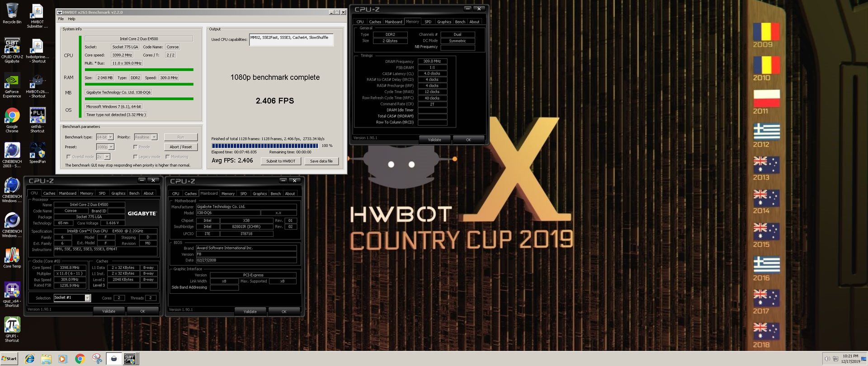The width and height of the screenshot is (868, 366).
Task: Open SpeedFan desktop icon
Action: coord(38,153)
